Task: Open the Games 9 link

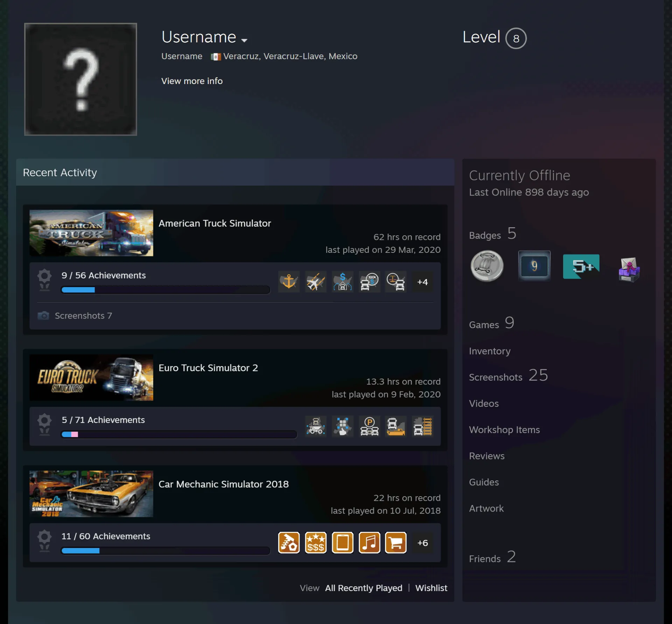Action: (x=492, y=323)
